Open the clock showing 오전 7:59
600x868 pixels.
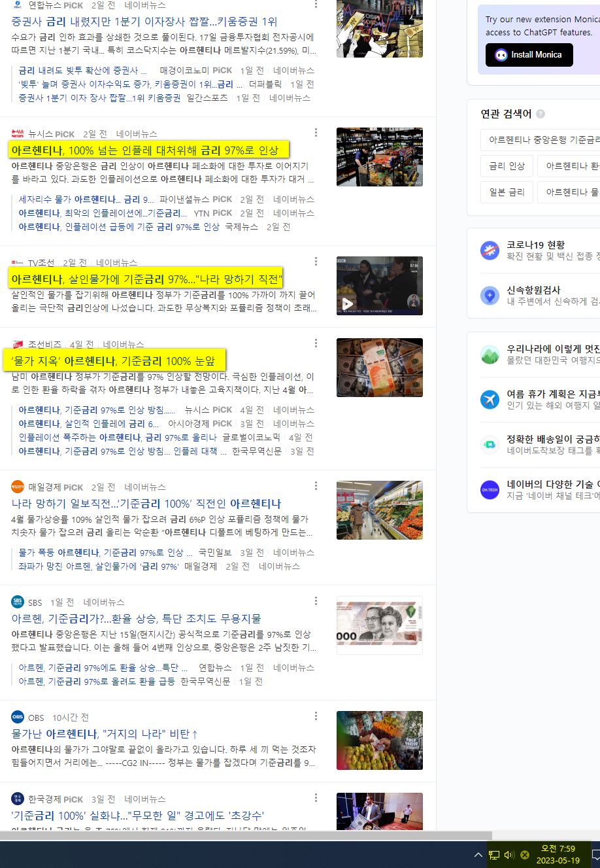pos(558,854)
